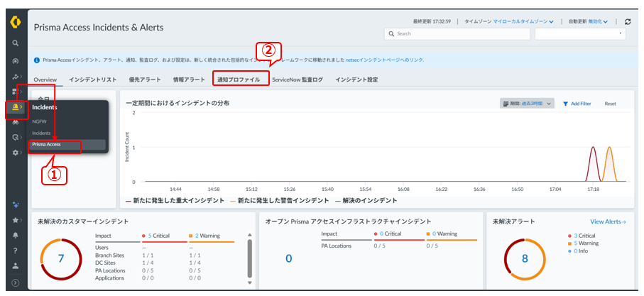This screenshot has height=296, width=644.
Task: Click the donut chart showing 7 incidents
Action: [x=61, y=258]
